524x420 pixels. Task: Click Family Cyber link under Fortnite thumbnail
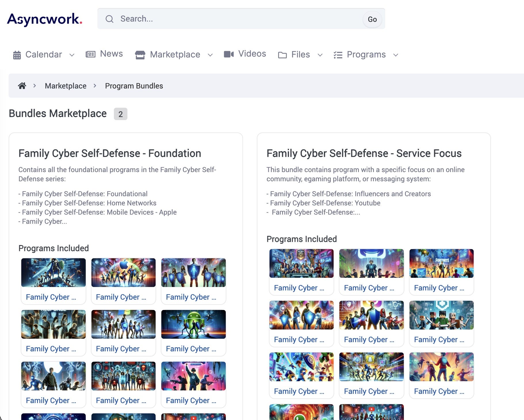(439, 288)
